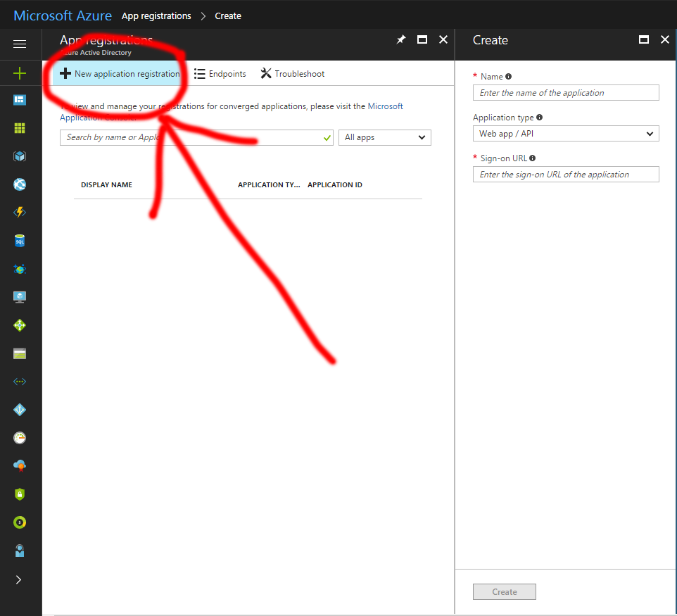Viewport: 677px width, 616px height.
Task: Open Advisor cloud ribbon icon
Action: pos(20,465)
